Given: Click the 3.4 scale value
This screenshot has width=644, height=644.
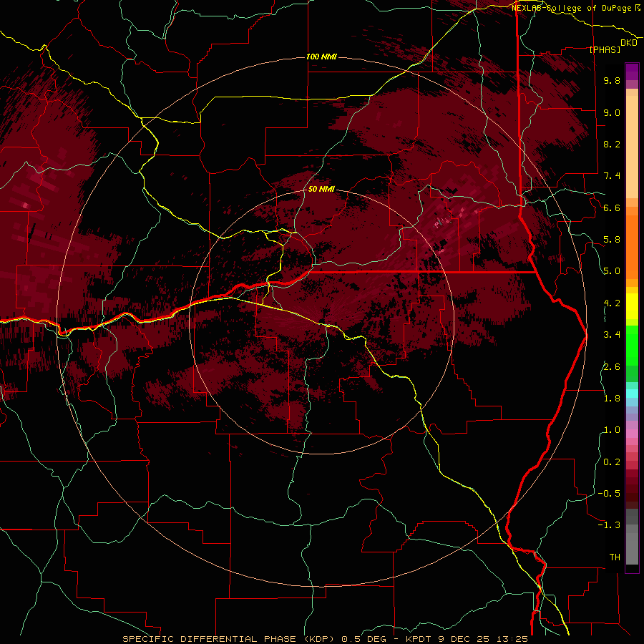Looking at the screenshot, I should tap(612, 335).
